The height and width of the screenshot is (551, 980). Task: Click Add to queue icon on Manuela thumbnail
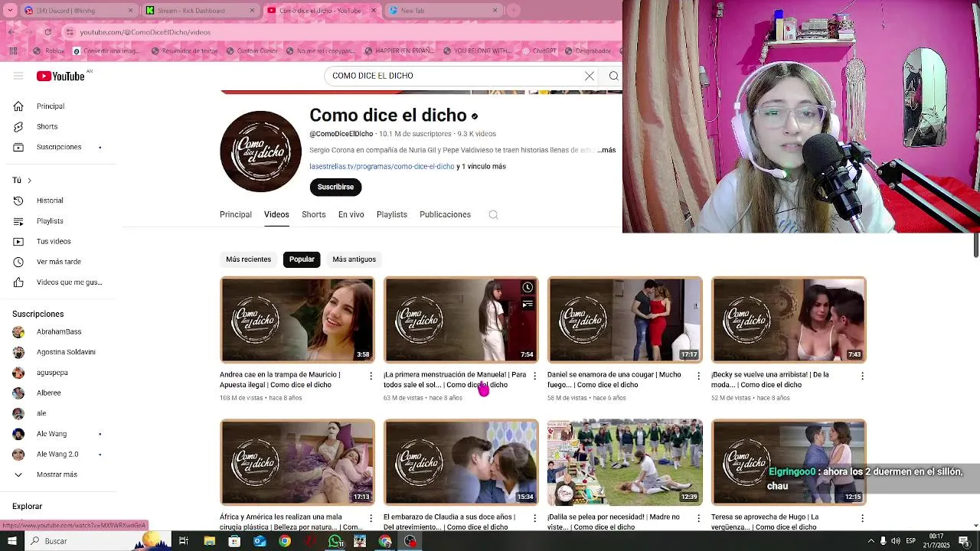528,305
